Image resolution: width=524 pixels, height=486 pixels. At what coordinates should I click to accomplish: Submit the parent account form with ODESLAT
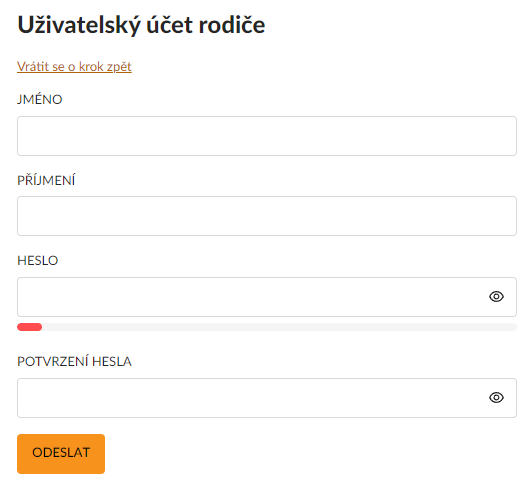(x=61, y=454)
